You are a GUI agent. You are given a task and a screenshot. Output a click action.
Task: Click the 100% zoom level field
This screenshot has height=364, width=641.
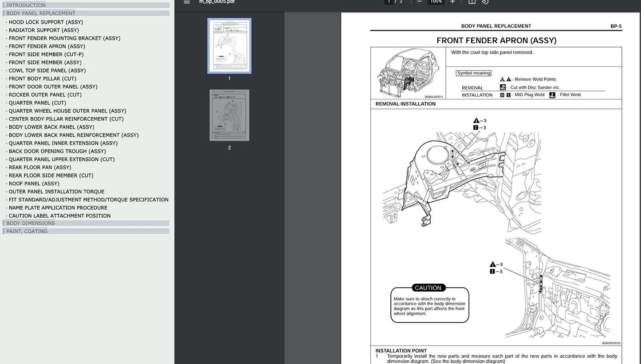[x=436, y=2]
